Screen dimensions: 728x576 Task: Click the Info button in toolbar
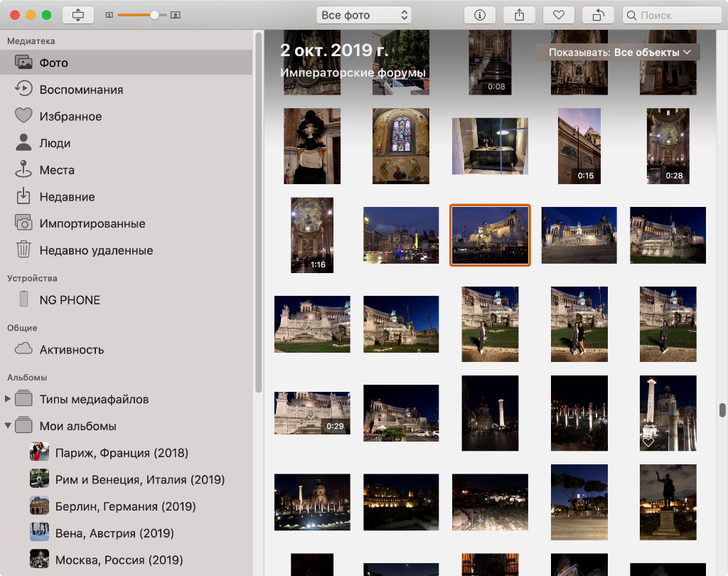pyautogui.click(x=479, y=15)
